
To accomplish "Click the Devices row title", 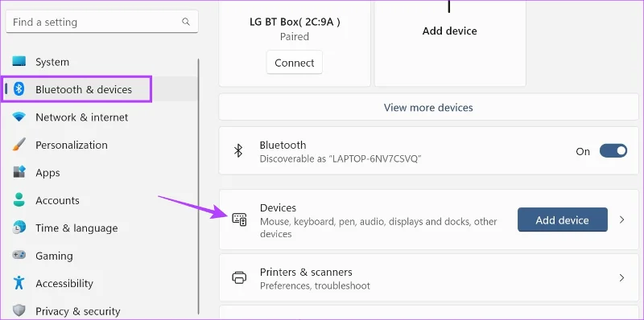I will point(278,207).
